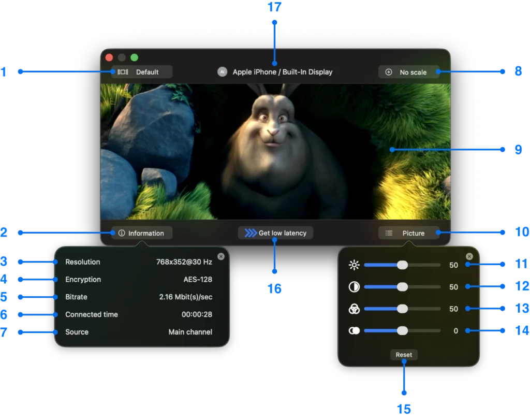530x420 pixels.
Task: Dismiss the Information panel via its X
Action: (x=220, y=256)
